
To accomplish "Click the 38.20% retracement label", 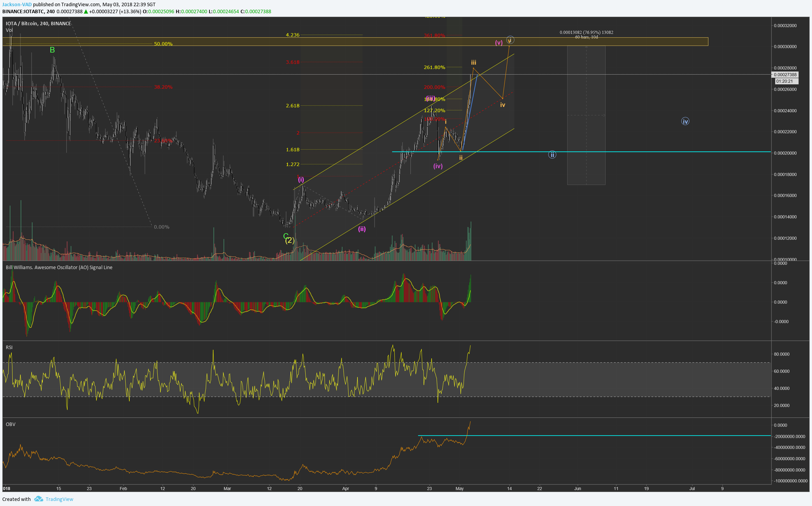I will click(163, 87).
